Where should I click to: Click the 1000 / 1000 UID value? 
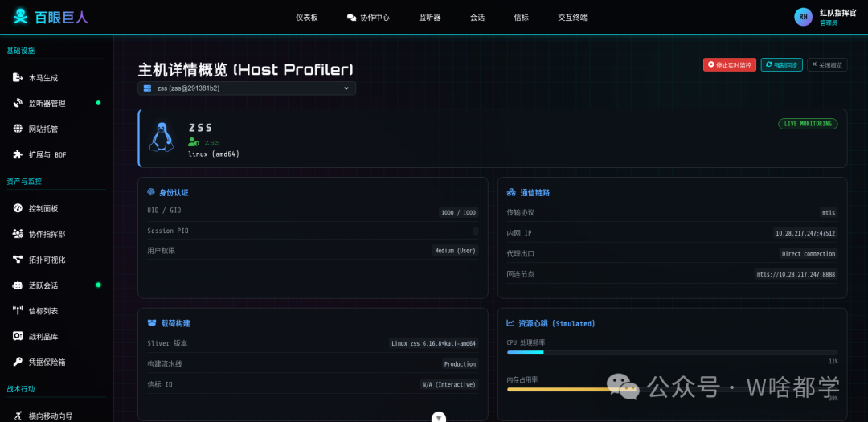[459, 213]
